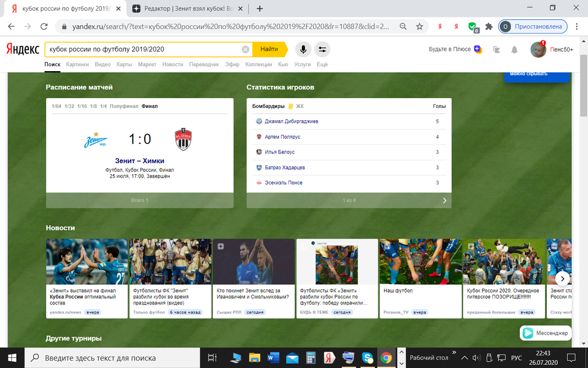The width and height of the screenshot is (588, 368).
Task: Reload the page
Action: click(x=44, y=26)
